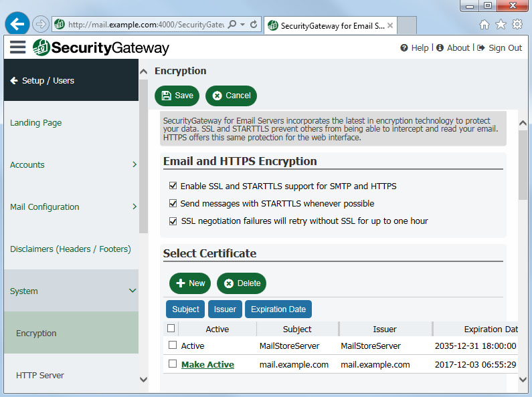Sort by the Issuer button
532x397 pixels.
(x=225, y=309)
